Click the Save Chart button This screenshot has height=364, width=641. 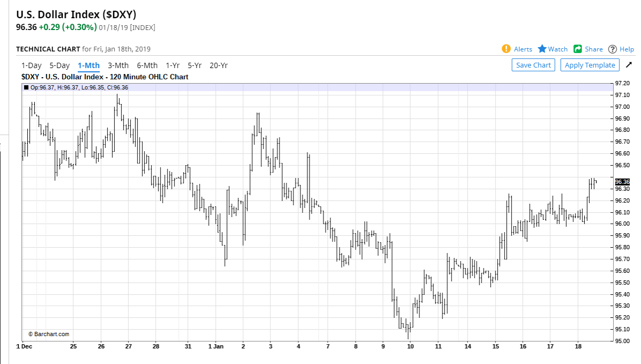click(534, 65)
